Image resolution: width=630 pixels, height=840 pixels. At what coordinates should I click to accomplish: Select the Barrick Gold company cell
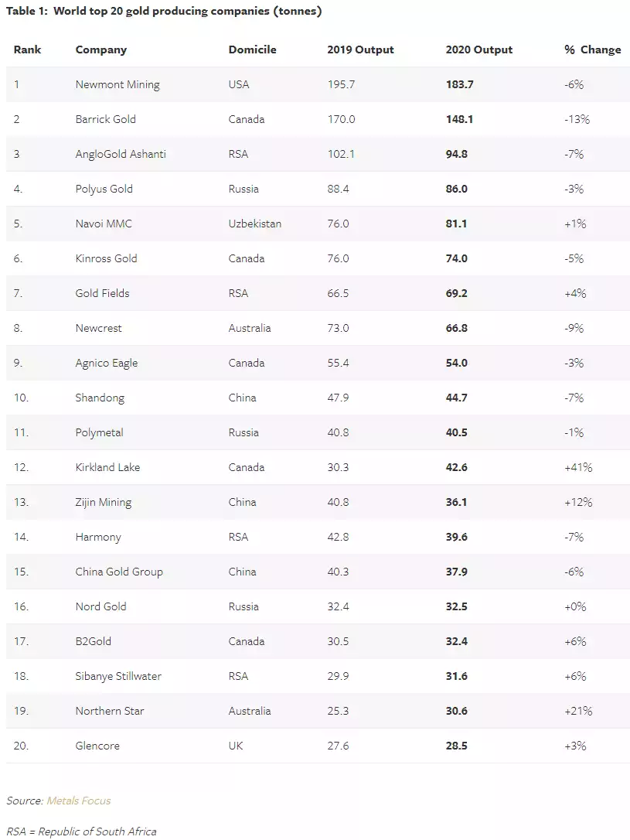[106, 119]
